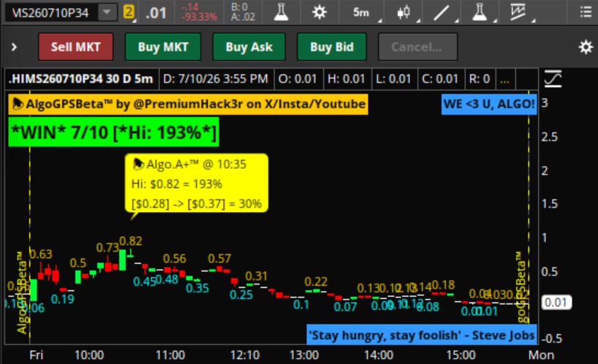Click the D: 7/10/26 3:55 PM date field
598x364 pixels.
coord(216,79)
